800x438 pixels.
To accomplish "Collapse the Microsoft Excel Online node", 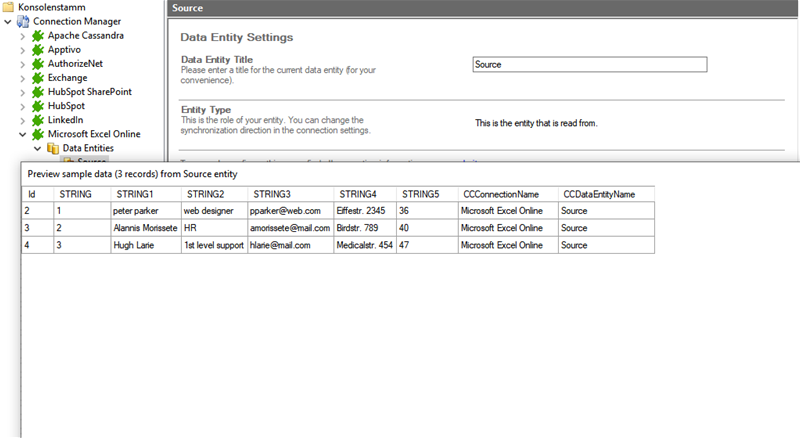I will [x=23, y=133].
